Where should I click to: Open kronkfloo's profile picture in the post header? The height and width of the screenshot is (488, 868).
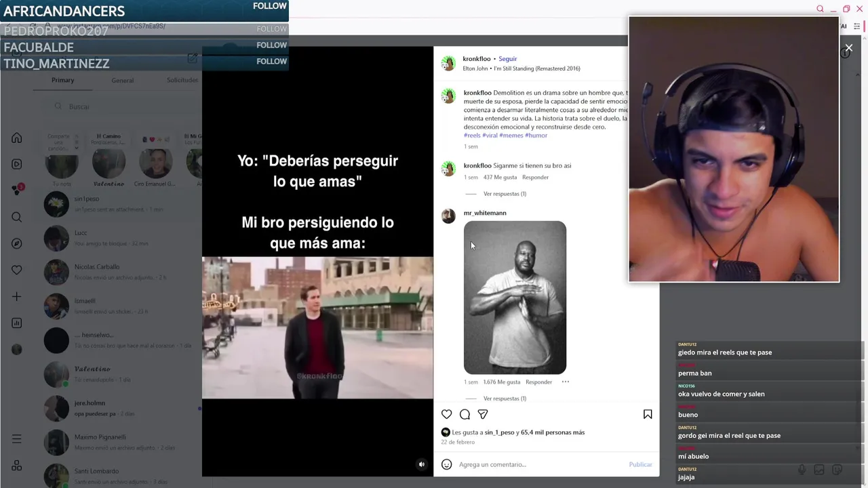(448, 63)
